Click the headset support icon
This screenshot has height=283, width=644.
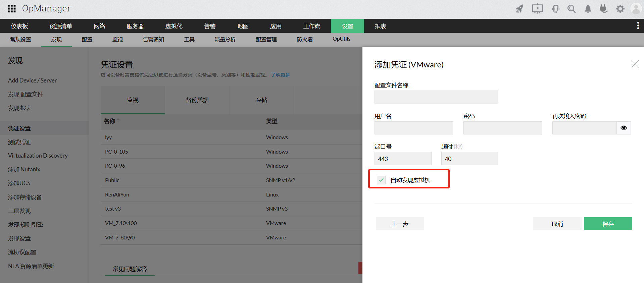point(555,9)
